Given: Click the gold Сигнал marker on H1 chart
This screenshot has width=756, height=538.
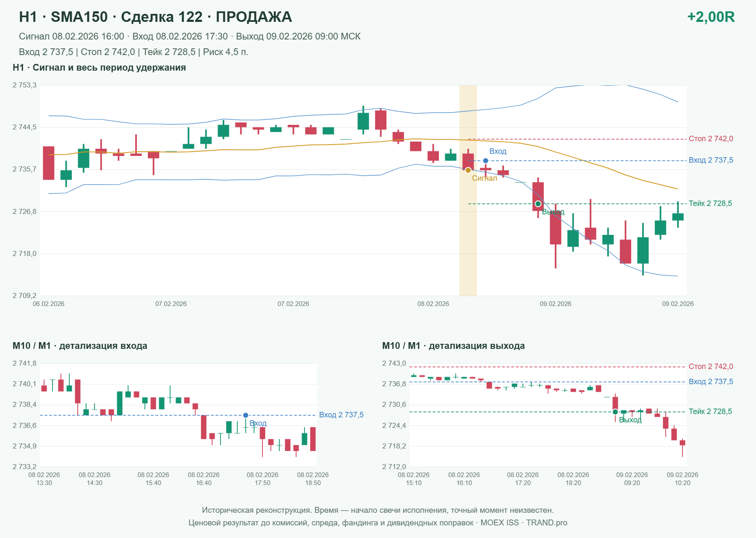Looking at the screenshot, I should point(468,170).
